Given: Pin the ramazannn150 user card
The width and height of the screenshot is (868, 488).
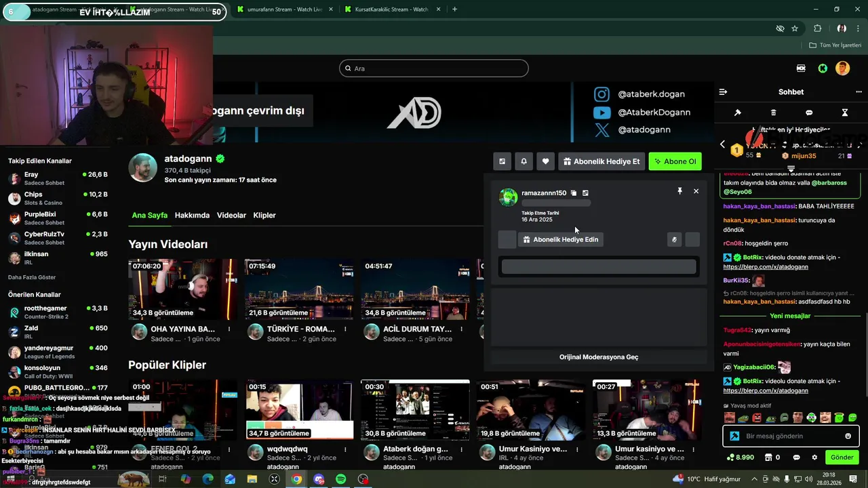Looking at the screenshot, I should coord(679,191).
